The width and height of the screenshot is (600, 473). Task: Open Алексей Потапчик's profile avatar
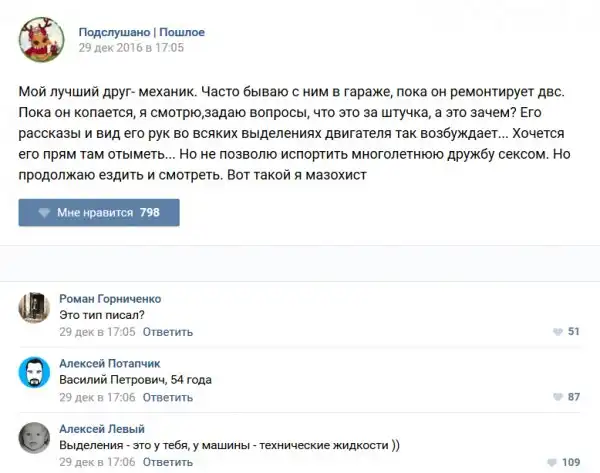click(x=34, y=372)
